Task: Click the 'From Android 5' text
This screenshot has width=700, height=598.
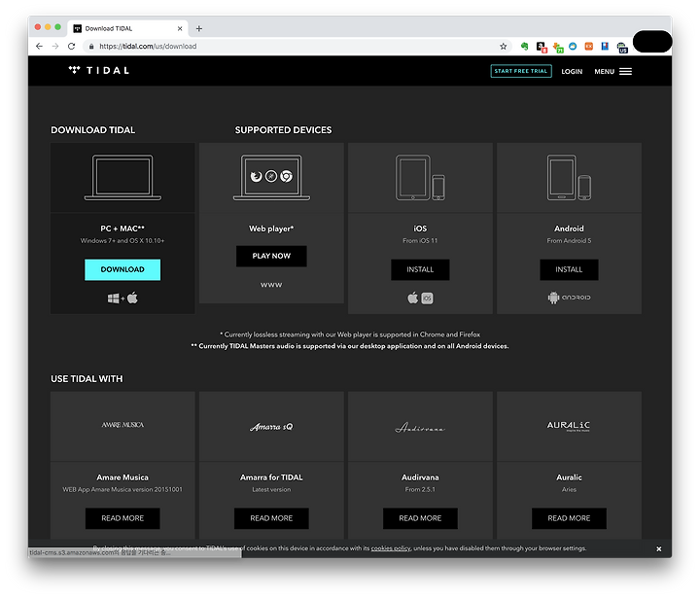Action: 569,241
